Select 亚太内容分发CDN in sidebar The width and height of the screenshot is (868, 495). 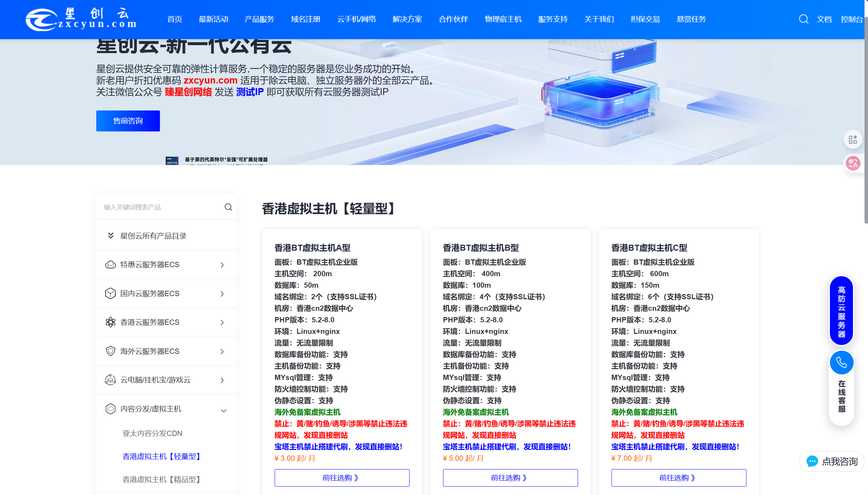point(152,433)
